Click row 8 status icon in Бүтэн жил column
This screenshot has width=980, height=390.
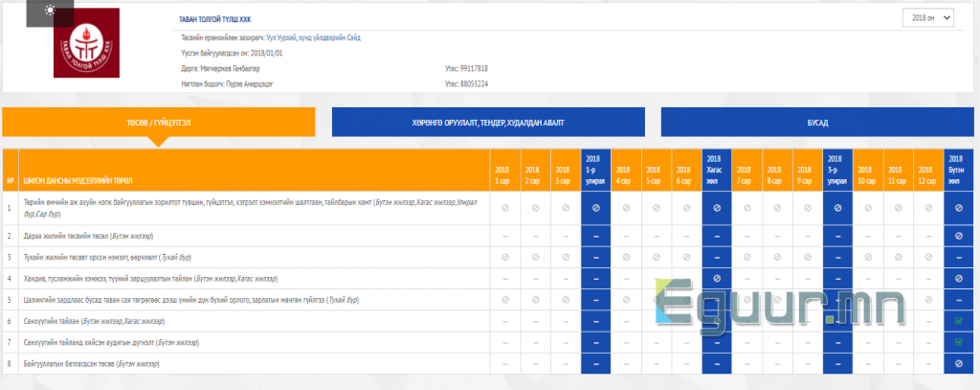pyautogui.click(x=959, y=364)
